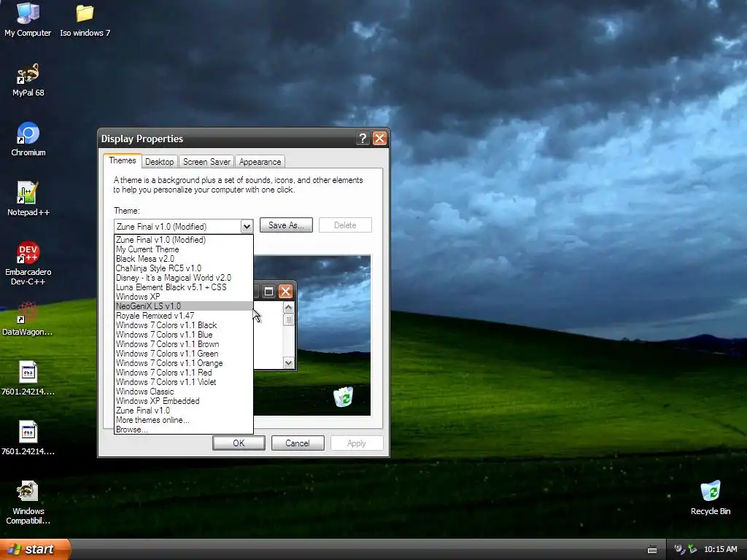
Task: Select Windows 7 Colors v1.1 Green
Action: (x=184, y=354)
